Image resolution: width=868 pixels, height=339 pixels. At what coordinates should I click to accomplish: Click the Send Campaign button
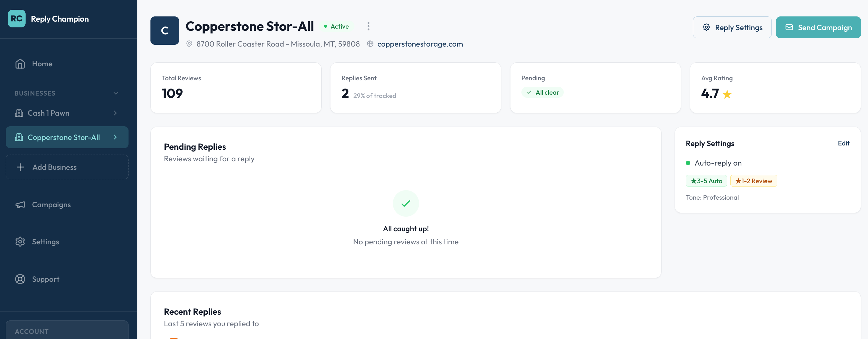[x=818, y=27]
